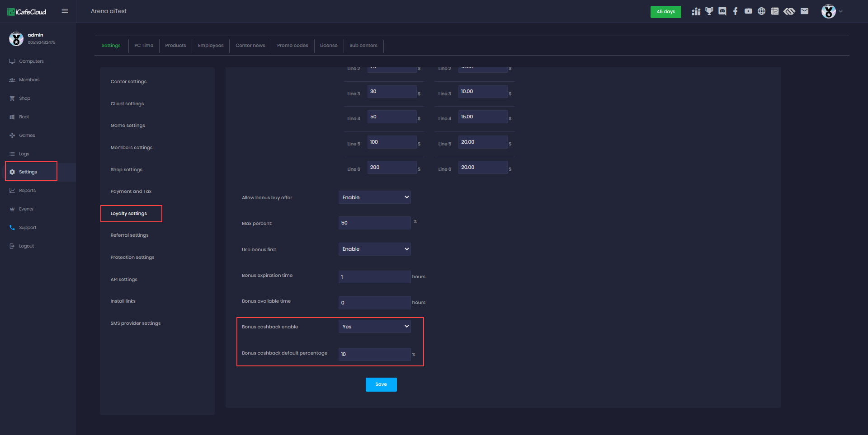This screenshot has width=868, height=435.
Task: Open the Bonus cashback enable dropdown
Action: (x=374, y=327)
